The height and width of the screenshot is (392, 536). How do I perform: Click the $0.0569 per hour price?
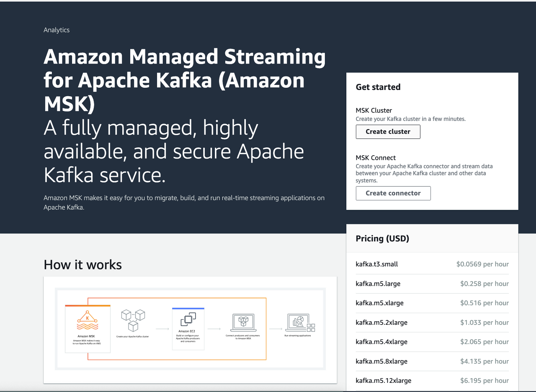pyautogui.click(x=482, y=264)
